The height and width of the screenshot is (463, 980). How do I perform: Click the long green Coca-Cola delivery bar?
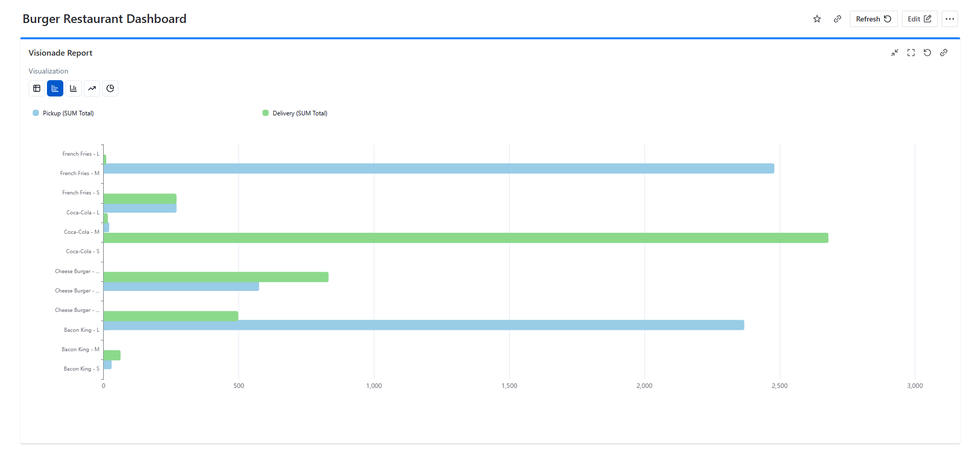(465, 238)
